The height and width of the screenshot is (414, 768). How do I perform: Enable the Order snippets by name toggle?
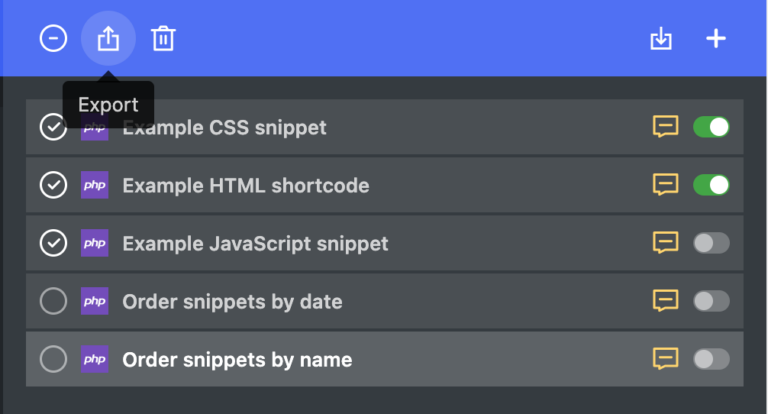(x=711, y=359)
